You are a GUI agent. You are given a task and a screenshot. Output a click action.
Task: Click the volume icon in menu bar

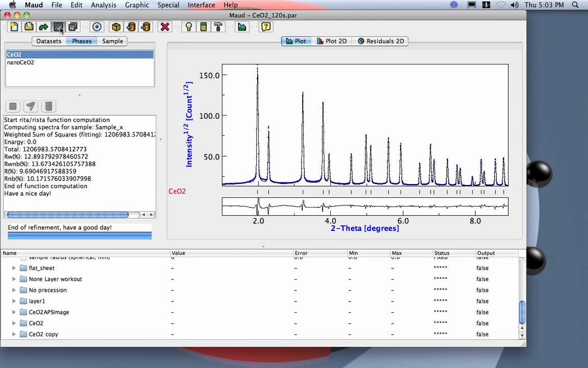(514, 5)
